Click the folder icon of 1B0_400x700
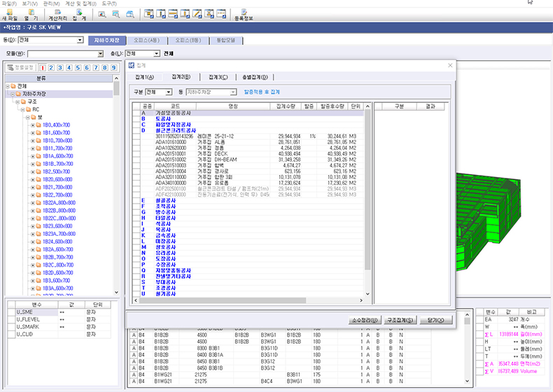The width and height of the screenshot is (553, 392). (x=38, y=125)
